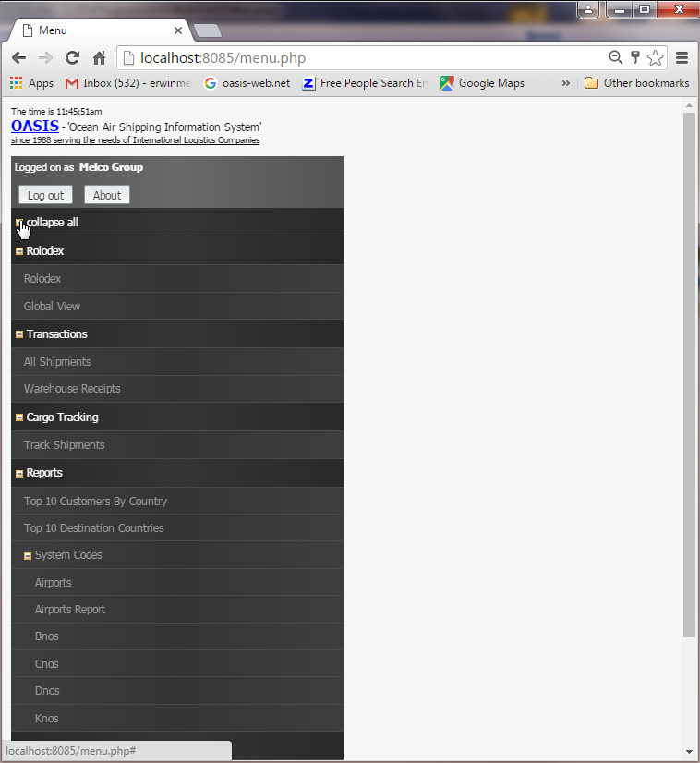The image size is (700, 763).
Task: Close the Menu tab
Action: point(178,30)
